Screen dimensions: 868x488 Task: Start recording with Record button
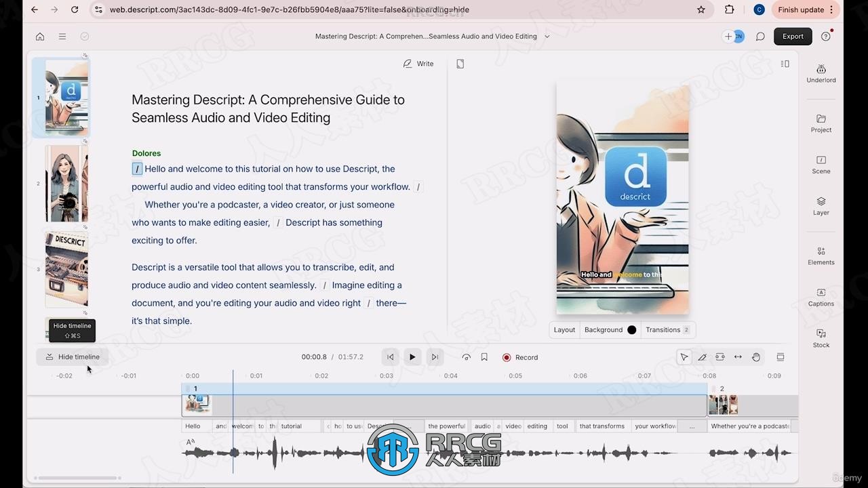pos(520,357)
